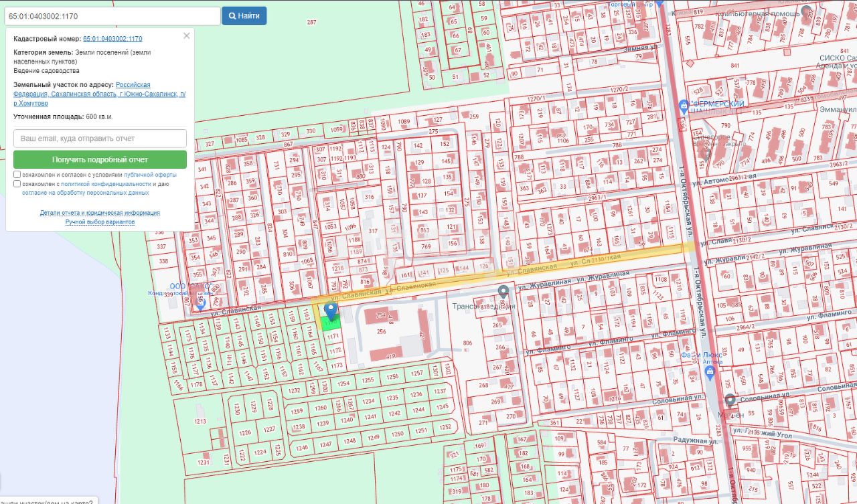The height and width of the screenshot is (504, 857).
Task: Open cadastral number 65:01:0403002:1170 link
Action: pyautogui.click(x=112, y=39)
